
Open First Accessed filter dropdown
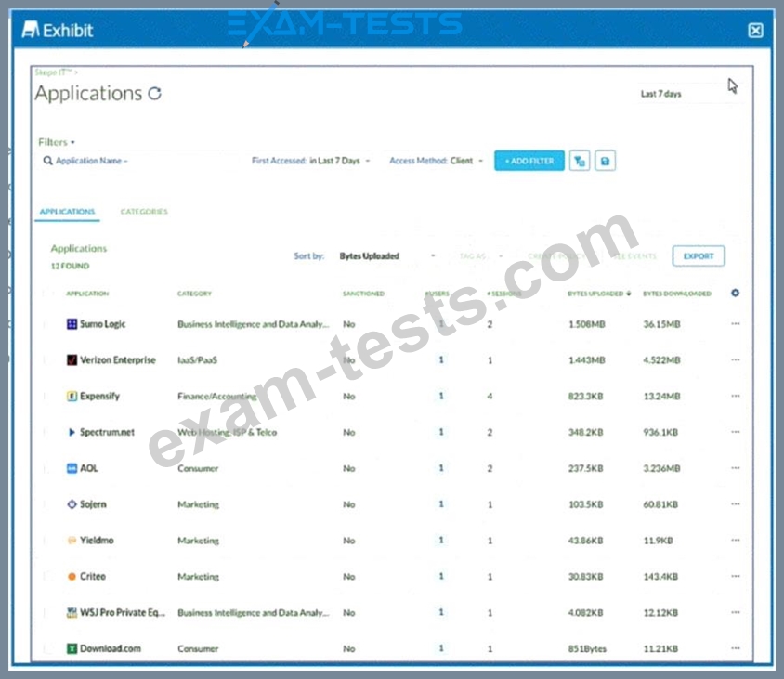coord(310,161)
